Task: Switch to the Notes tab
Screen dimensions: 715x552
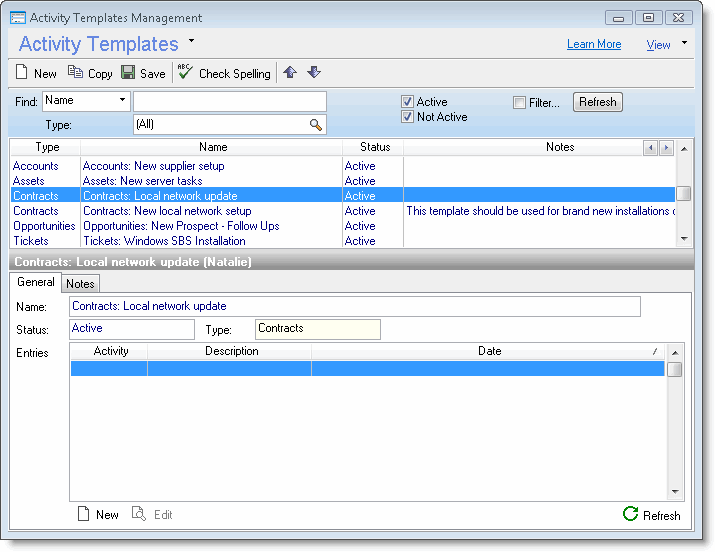Action: [x=80, y=284]
